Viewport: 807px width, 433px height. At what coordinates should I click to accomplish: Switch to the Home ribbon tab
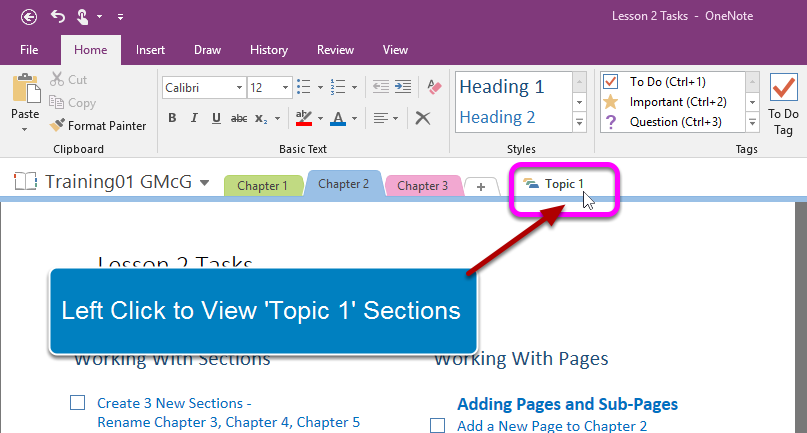91,50
